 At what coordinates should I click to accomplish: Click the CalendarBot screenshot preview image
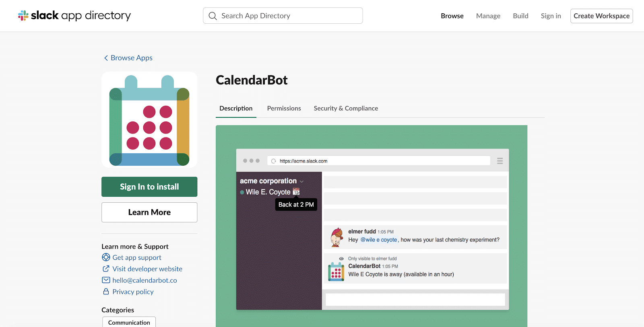click(372, 226)
